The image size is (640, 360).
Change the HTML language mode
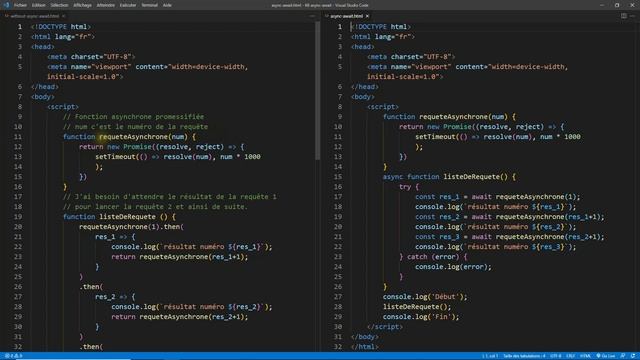(x=585, y=356)
